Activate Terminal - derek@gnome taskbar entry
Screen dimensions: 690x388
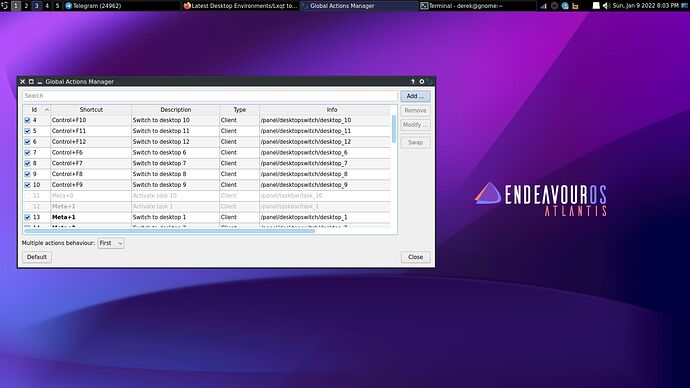pyautogui.click(x=477, y=6)
